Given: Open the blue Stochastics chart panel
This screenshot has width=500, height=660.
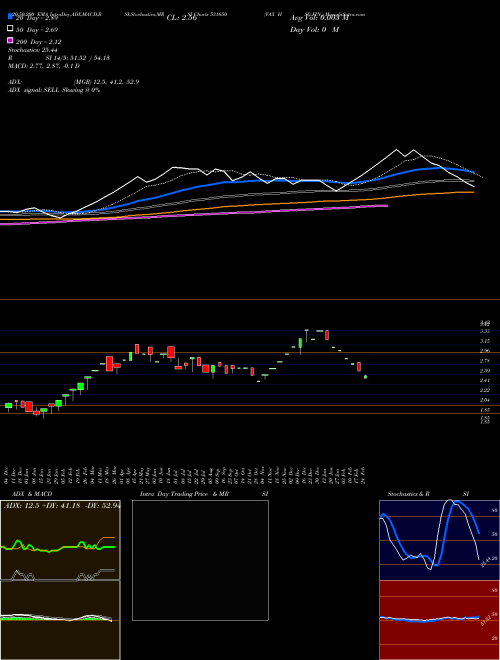Looking at the screenshot, I should tap(439, 540).
